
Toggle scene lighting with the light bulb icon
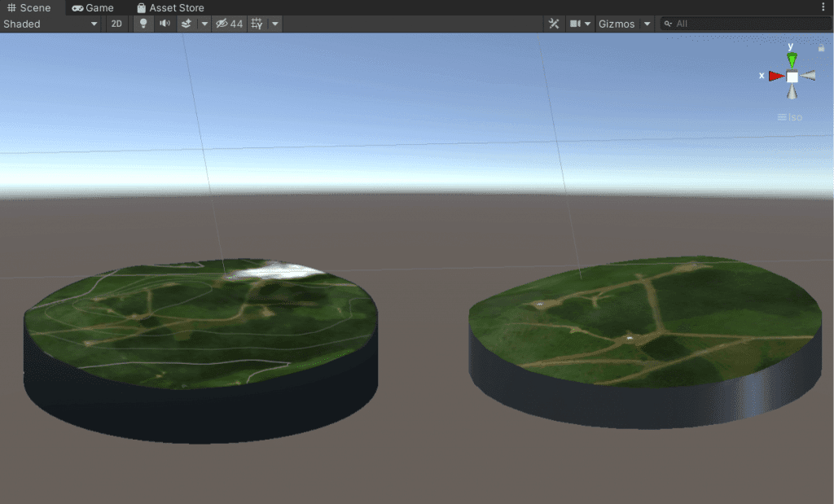(143, 24)
